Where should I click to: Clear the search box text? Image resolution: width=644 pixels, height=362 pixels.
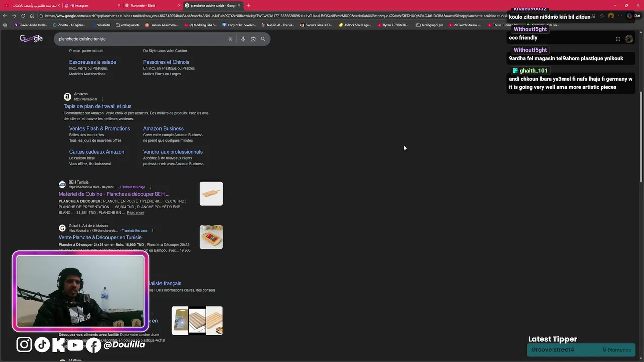231,39
